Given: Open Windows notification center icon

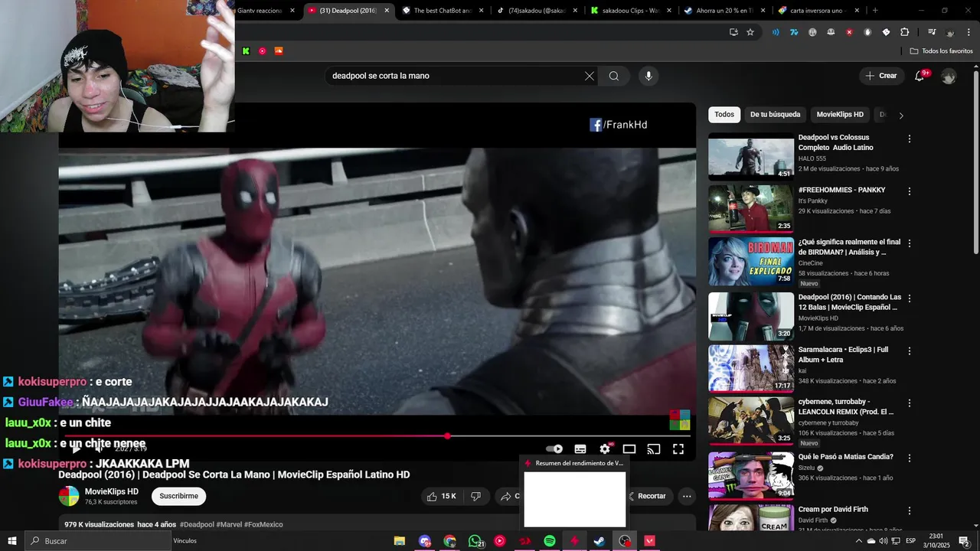Looking at the screenshot, I should [964, 541].
